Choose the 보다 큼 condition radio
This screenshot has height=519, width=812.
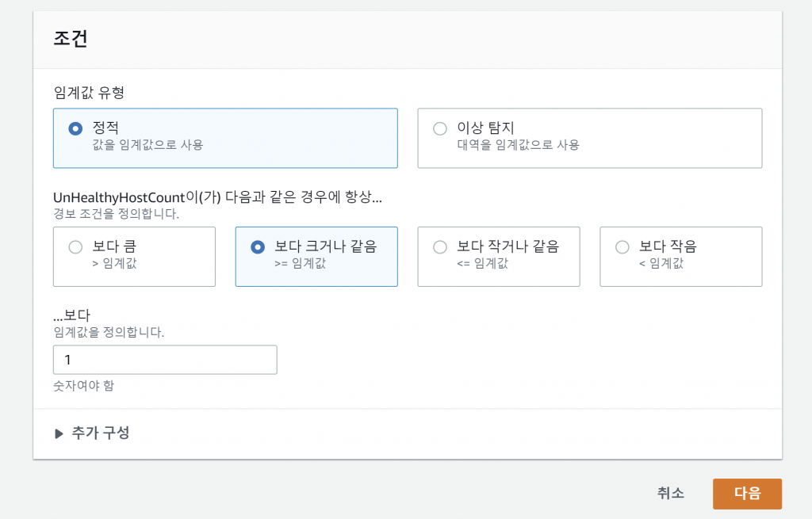tap(76, 247)
